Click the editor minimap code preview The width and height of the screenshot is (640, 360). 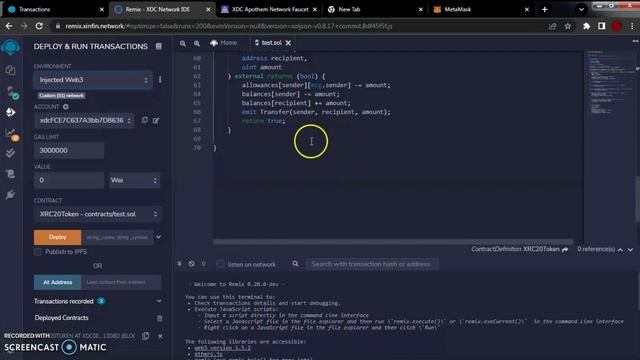point(610,82)
